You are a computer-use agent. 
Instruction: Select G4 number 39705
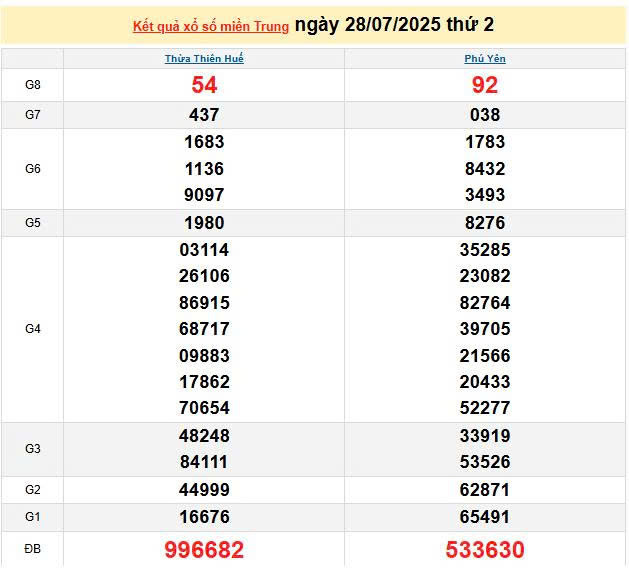[x=485, y=329]
